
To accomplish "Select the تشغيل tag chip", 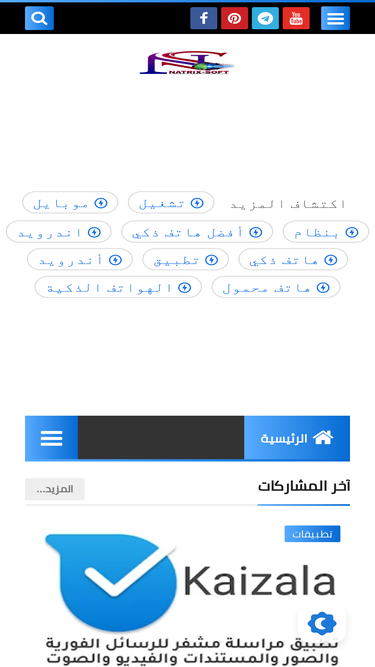I will pyautogui.click(x=171, y=202).
